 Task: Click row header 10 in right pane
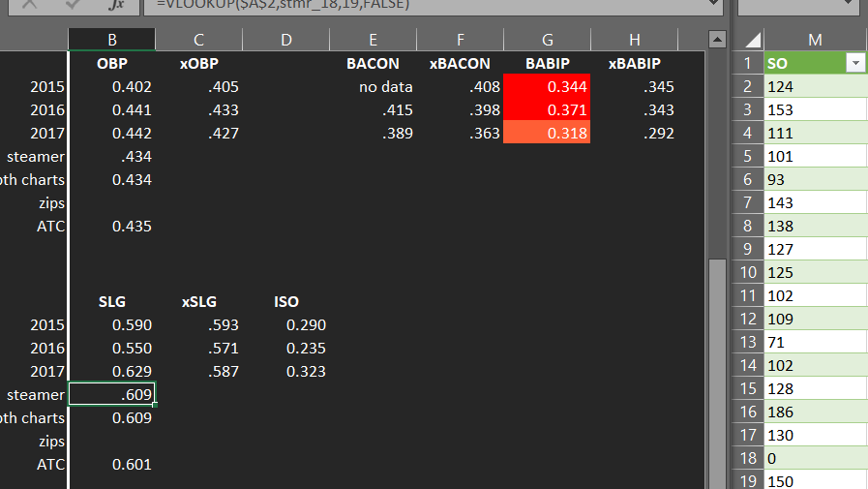point(748,272)
